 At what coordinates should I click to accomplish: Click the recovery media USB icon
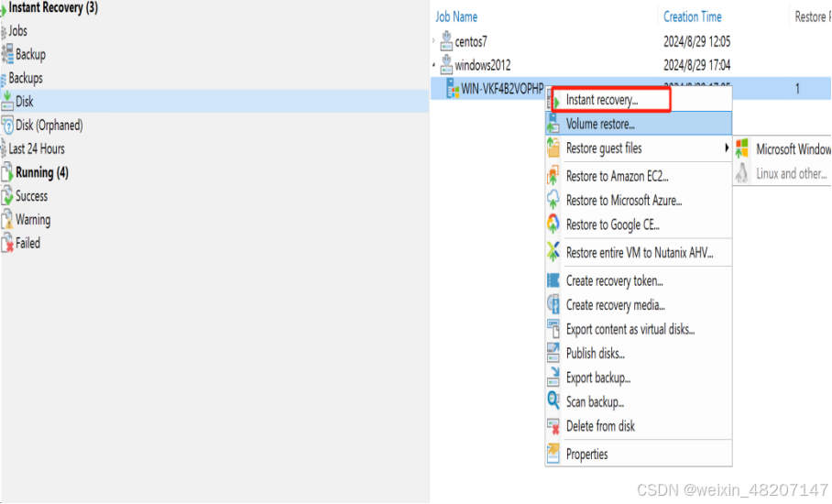(x=553, y=304)
